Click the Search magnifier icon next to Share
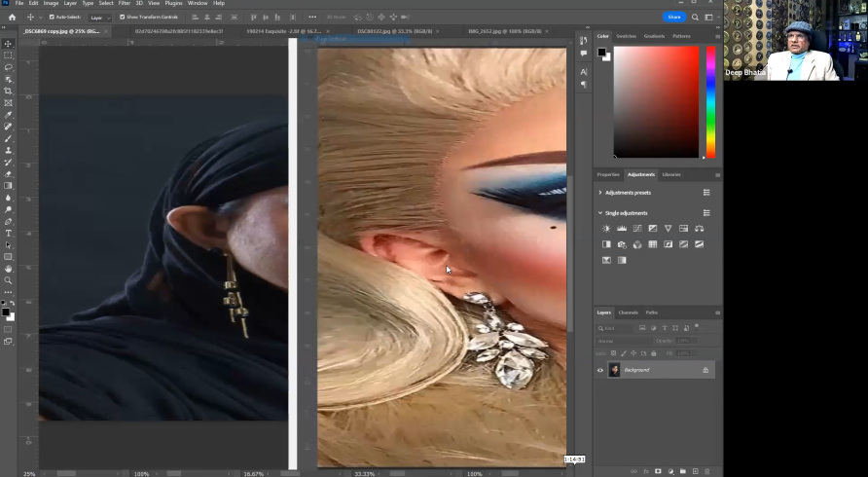 click(x=693, y=17)
